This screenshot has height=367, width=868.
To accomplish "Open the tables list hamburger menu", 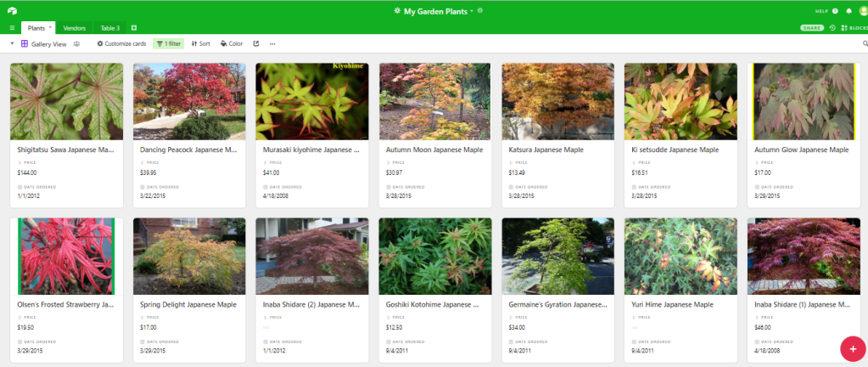I will [x=12, y=28].
